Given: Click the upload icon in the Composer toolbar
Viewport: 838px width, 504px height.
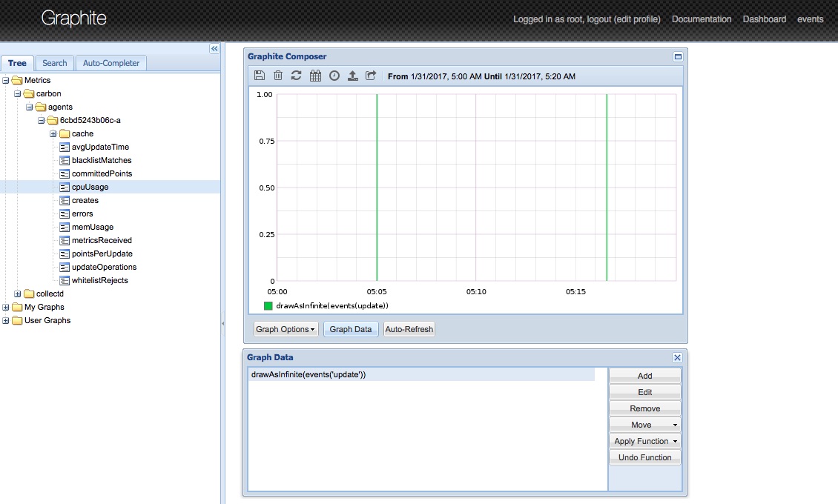Looking at the screenshot, I should point(353,76).
